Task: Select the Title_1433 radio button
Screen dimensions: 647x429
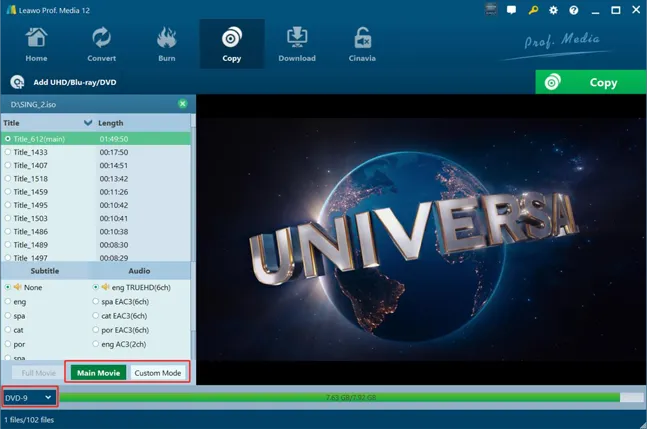Action: (8, 152)
